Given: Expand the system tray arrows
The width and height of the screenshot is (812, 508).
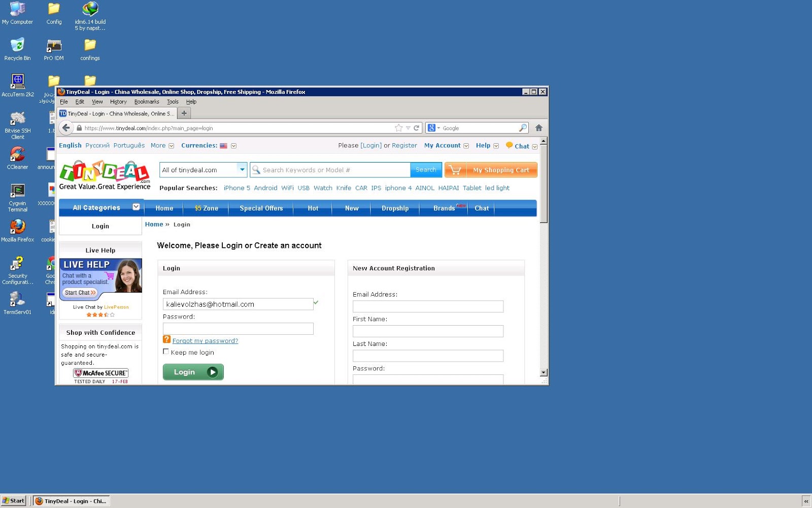Looking at the screenshot, I should 806,501.
